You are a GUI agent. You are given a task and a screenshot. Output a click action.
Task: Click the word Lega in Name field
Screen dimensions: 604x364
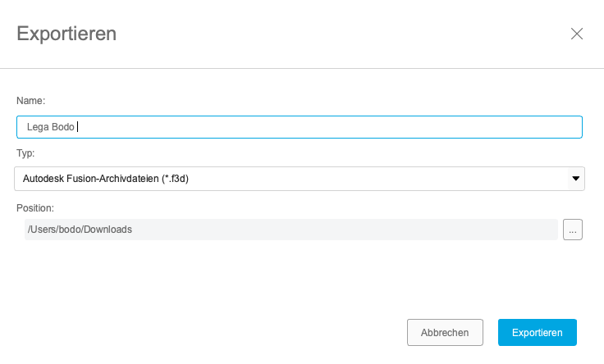38,127
